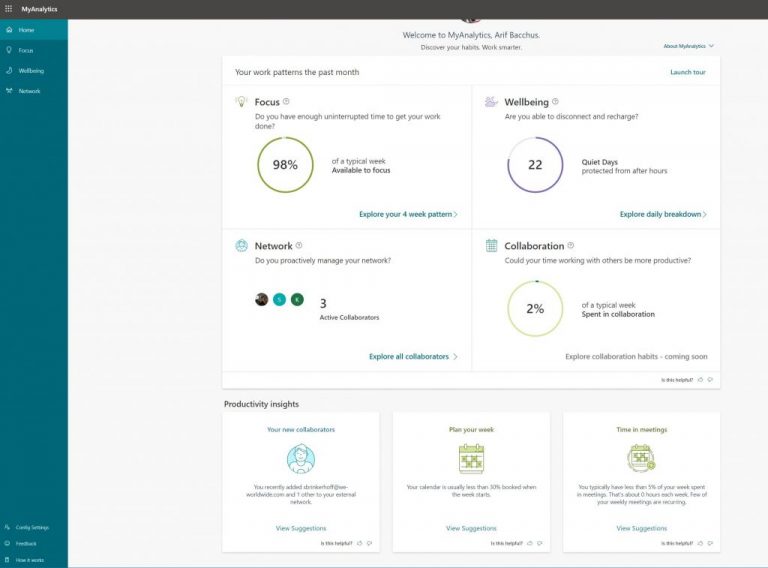Click the 22 Quiet Days progress ring
Screen dimensions: 768x568
pyautogui.click(x=535, y=165)
